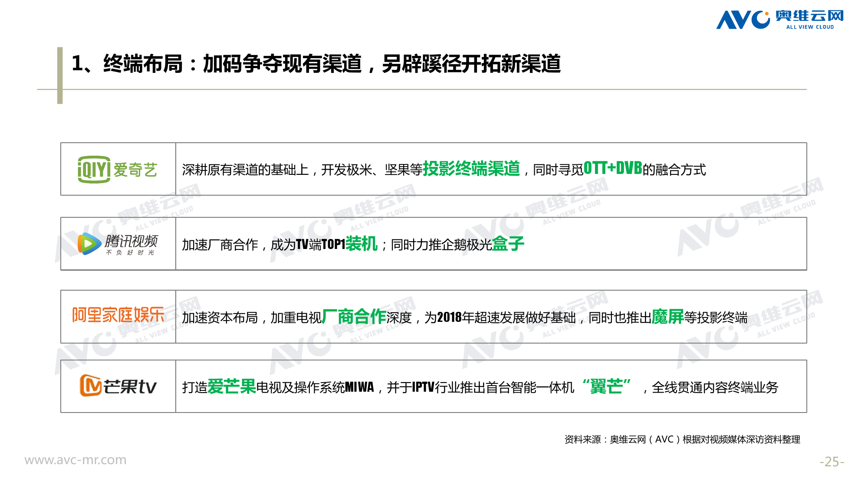The height and width of the screenshot is (488, 868).
Task: Click green text 装机 in Tencent row
Action: [362, 244]
